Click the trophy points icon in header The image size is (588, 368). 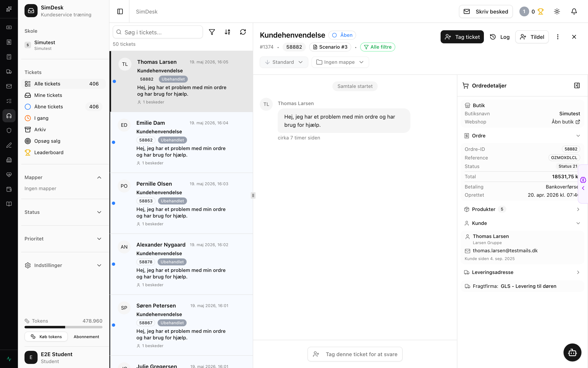click(540, 11)
